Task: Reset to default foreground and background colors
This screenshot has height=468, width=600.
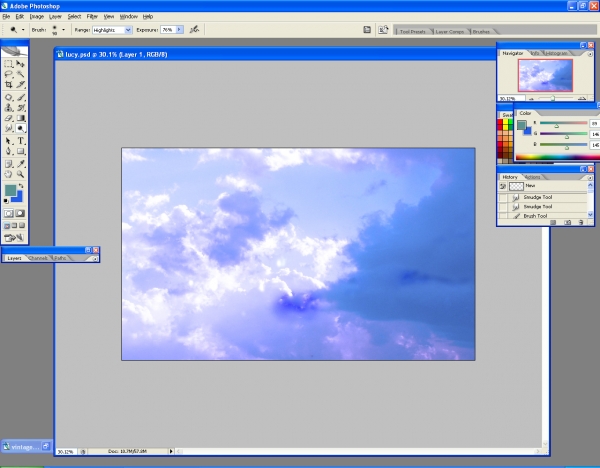Action: pyautogui.click(x=6, y=201)
